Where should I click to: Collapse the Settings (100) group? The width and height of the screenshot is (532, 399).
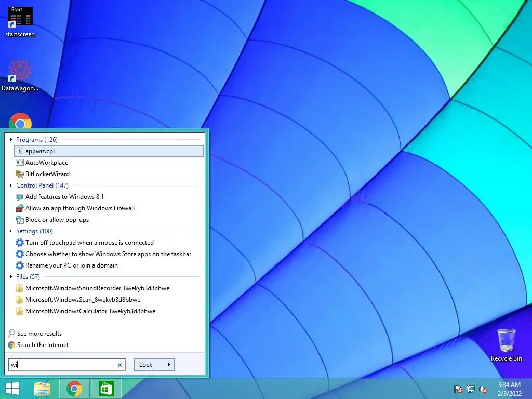click(x=11, y=231)
